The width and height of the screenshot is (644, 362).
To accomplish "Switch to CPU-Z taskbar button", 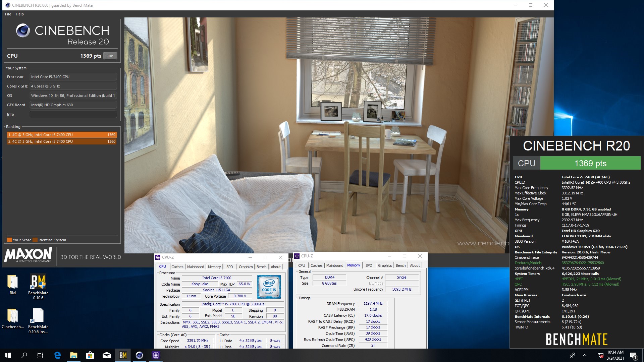I will [x=156, y=355].
